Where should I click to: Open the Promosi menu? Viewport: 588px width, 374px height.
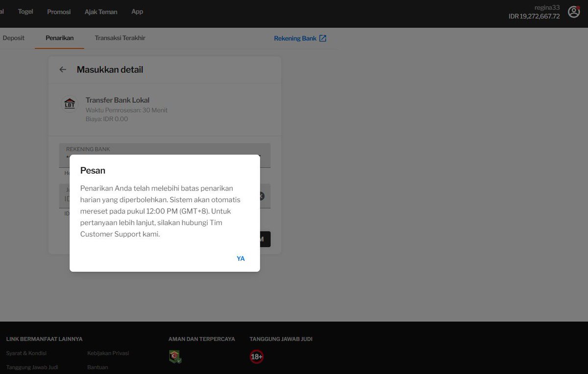(59, 12)
